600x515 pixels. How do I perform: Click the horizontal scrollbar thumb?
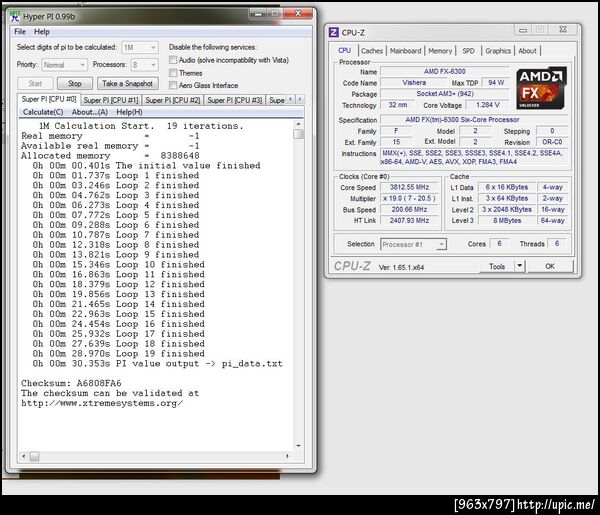[x=34, y=456]
